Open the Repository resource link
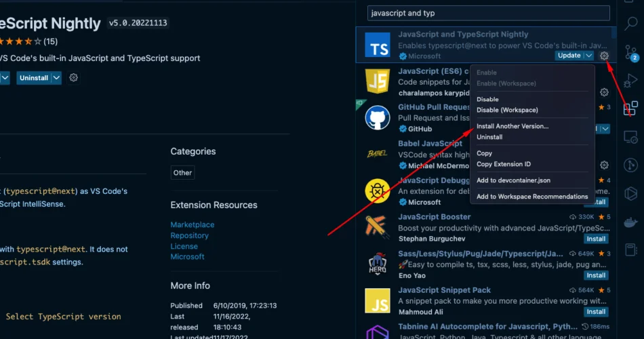Screen dimensions: 644x339 pos(189,235)
